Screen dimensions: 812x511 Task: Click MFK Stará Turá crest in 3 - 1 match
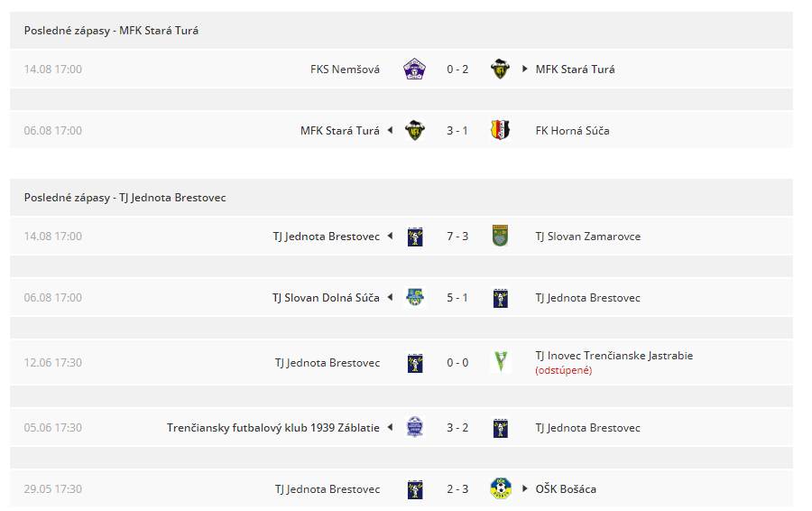click(415, 130)
